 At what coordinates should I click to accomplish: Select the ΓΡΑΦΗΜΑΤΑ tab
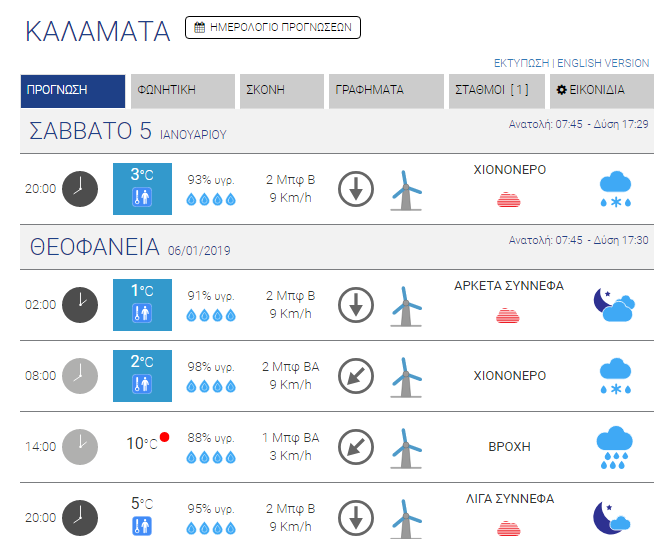pos(386,91)
